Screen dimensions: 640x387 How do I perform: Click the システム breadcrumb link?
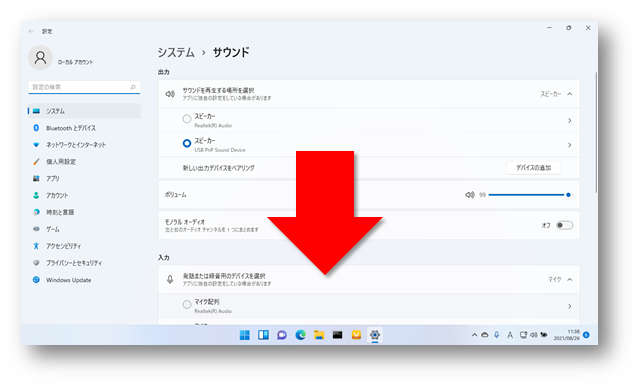[x=176, y=52]
